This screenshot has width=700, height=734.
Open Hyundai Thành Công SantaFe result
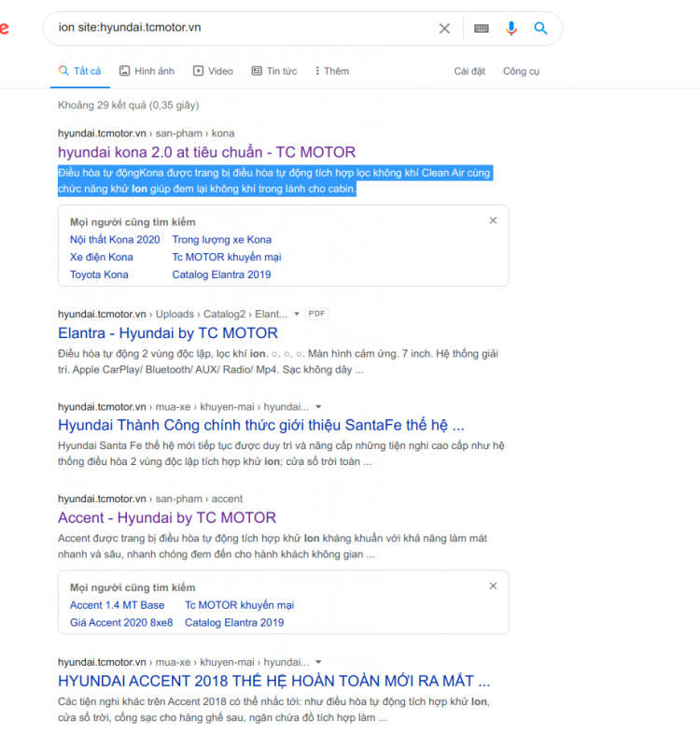pos(260,425)
